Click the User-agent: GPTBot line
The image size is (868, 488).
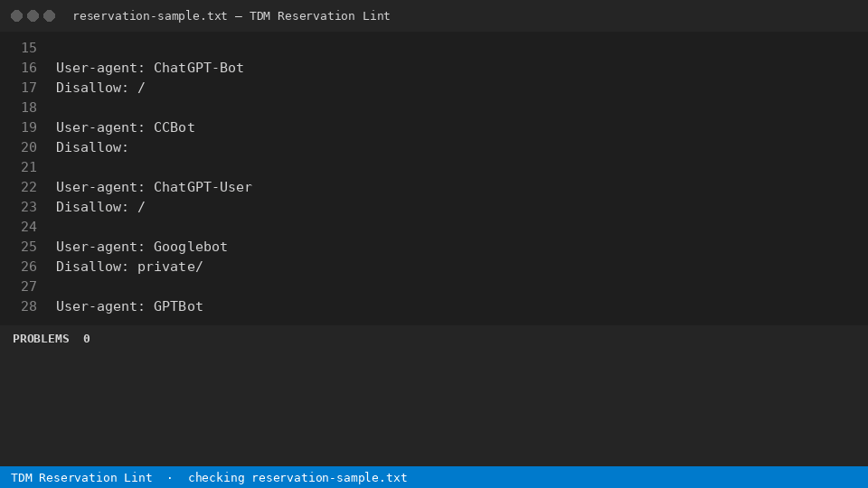(129, 306)
